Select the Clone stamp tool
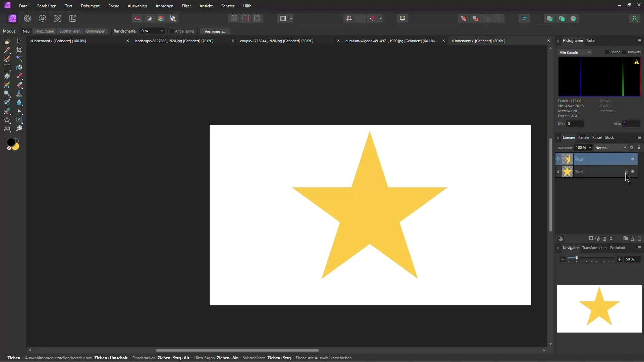The height and width of the screenshot is (362, 644). coord(19,94)
